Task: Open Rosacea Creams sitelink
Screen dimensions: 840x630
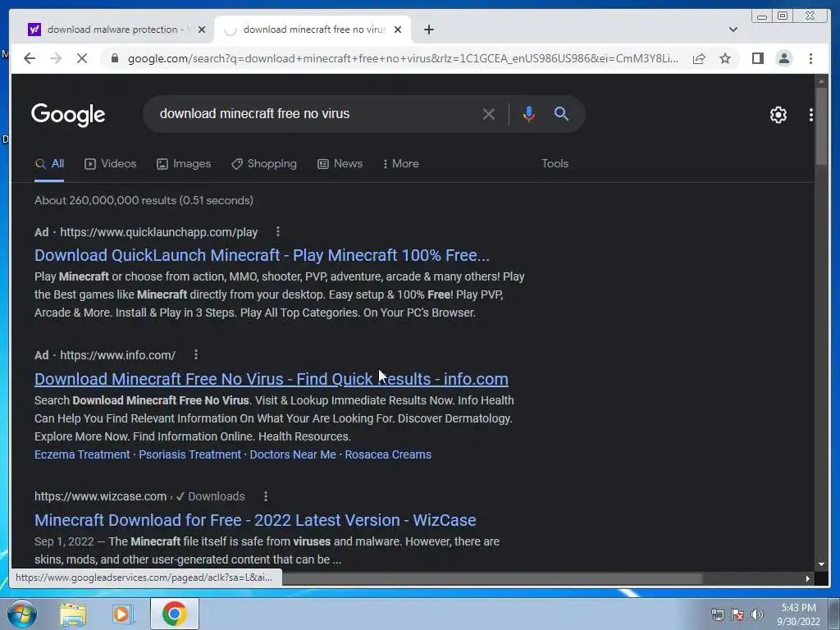Action: coord(388,454)
